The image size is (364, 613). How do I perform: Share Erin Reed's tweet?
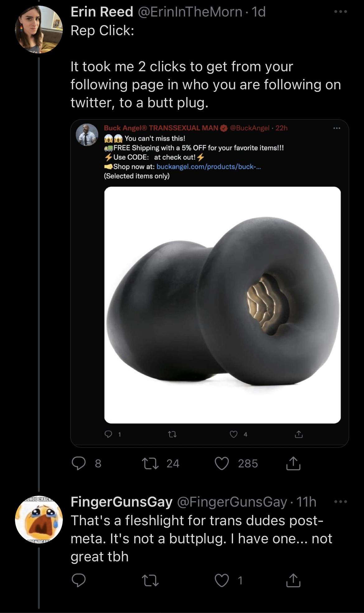point(293,463)
